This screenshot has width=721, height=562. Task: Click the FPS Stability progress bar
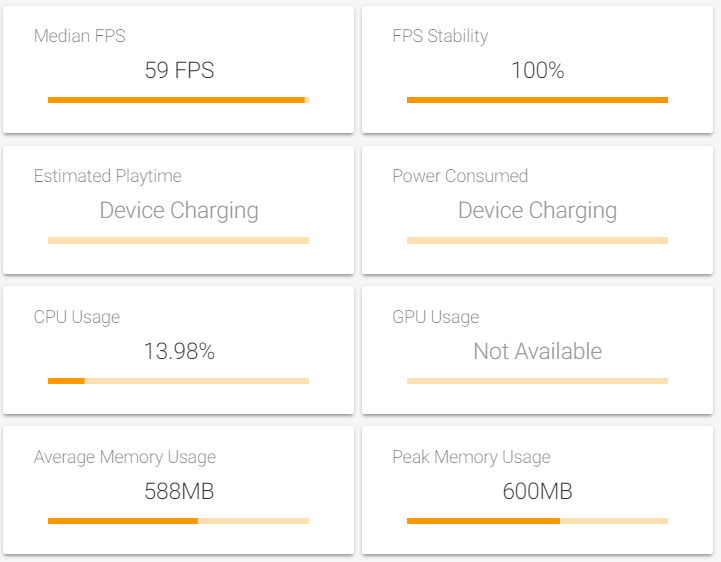point(537,100)
